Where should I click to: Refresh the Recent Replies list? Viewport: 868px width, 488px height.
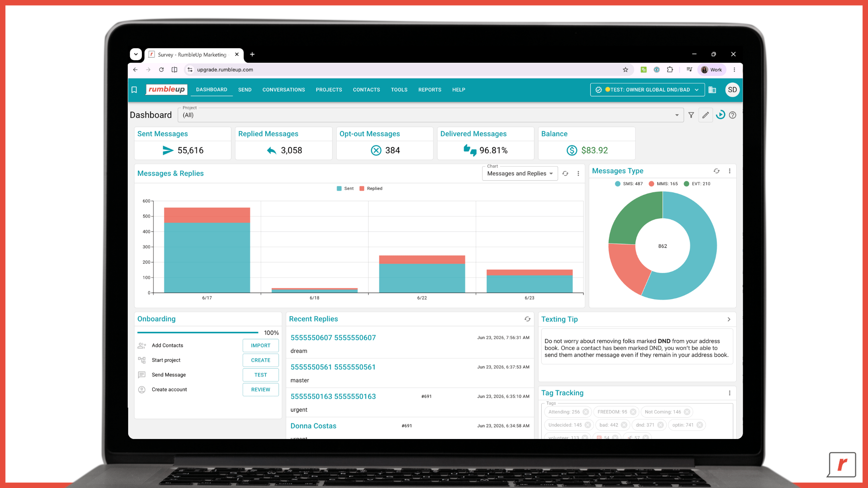528,319
